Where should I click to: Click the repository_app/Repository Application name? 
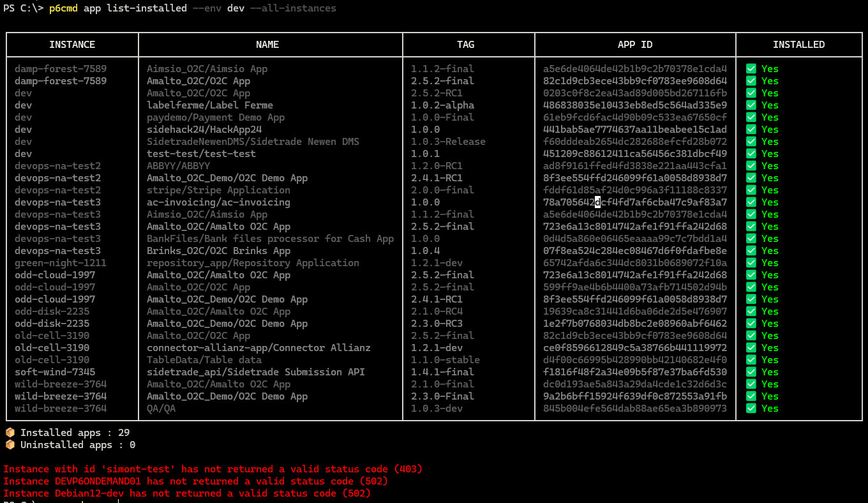pyautogui.click(x=253, y=263)
